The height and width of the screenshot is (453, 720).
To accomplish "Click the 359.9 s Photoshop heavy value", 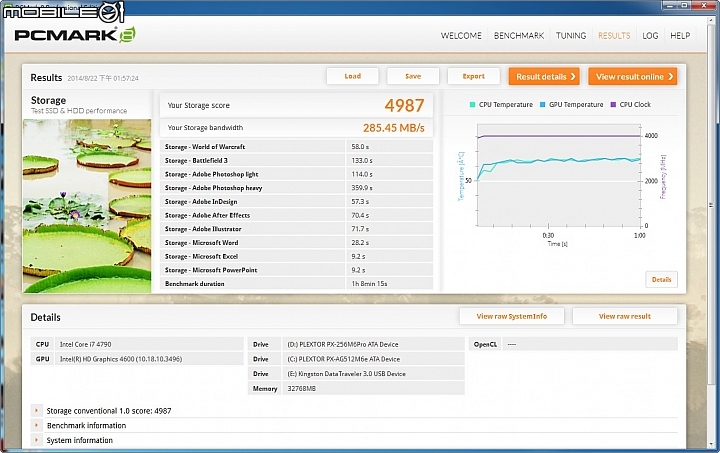I will point(362,188).
